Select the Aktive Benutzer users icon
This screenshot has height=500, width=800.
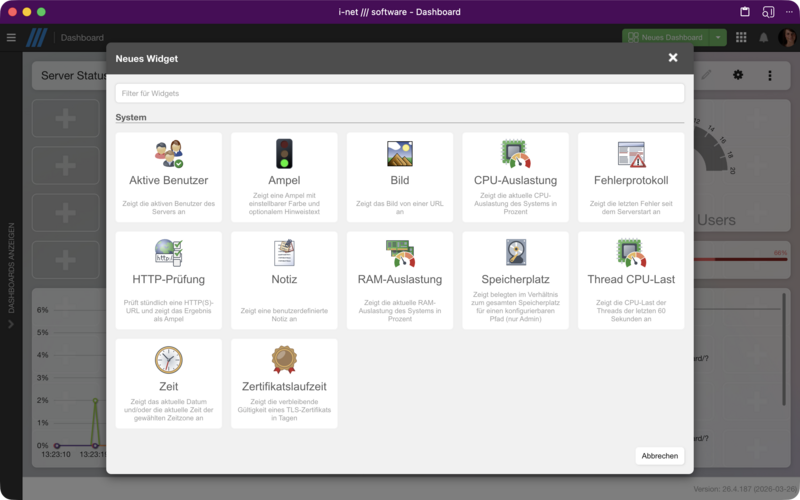click(169, 154)
